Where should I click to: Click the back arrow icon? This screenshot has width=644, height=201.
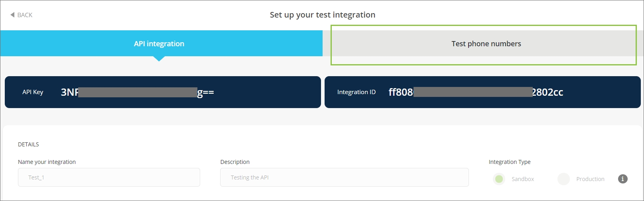(12, 15)
